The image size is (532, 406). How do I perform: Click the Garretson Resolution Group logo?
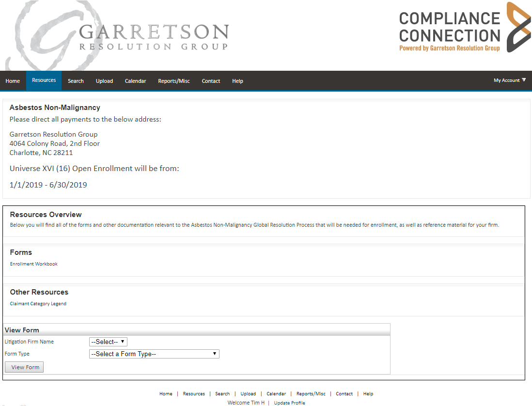coord(117,35)
